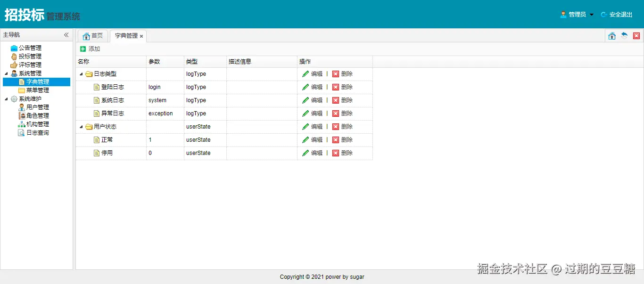
Task: Click 编辑 link for 异常日志 row
Action: click(x=317, y=114)
